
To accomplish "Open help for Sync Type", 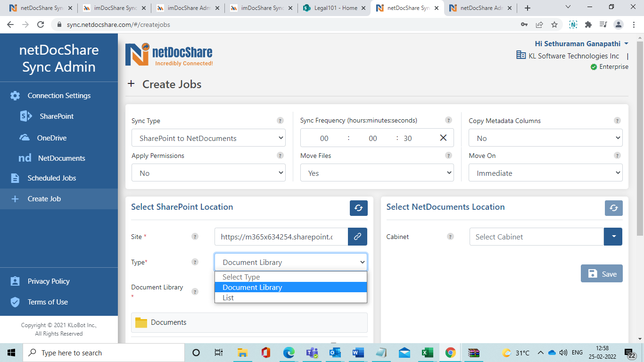I will coord(280,121).
